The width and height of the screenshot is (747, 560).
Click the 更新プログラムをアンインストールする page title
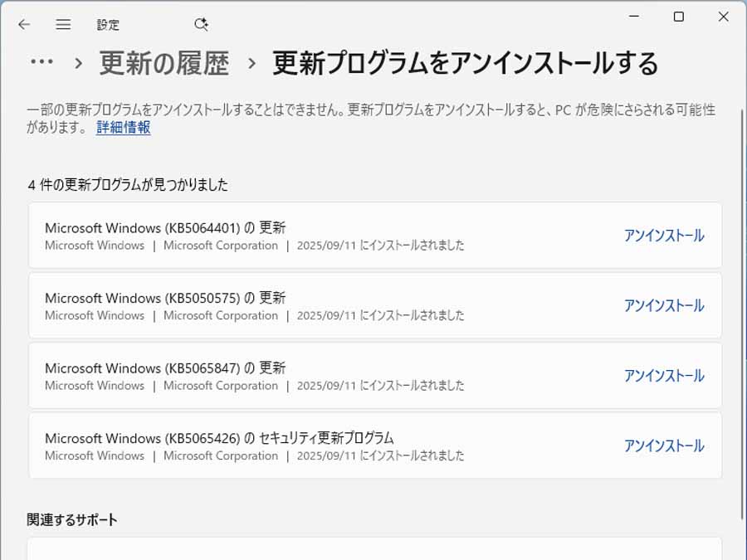(x=465, y=63)
